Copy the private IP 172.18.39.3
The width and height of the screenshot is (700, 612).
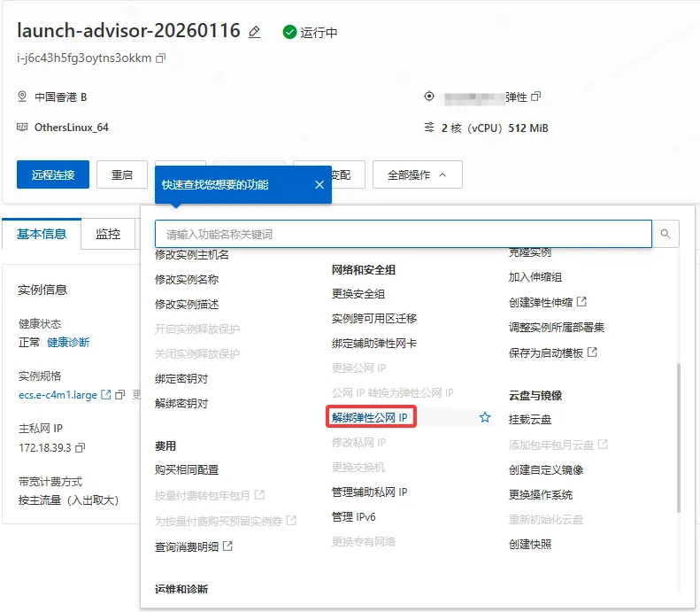pyautogui.click(x=81, y=447)
